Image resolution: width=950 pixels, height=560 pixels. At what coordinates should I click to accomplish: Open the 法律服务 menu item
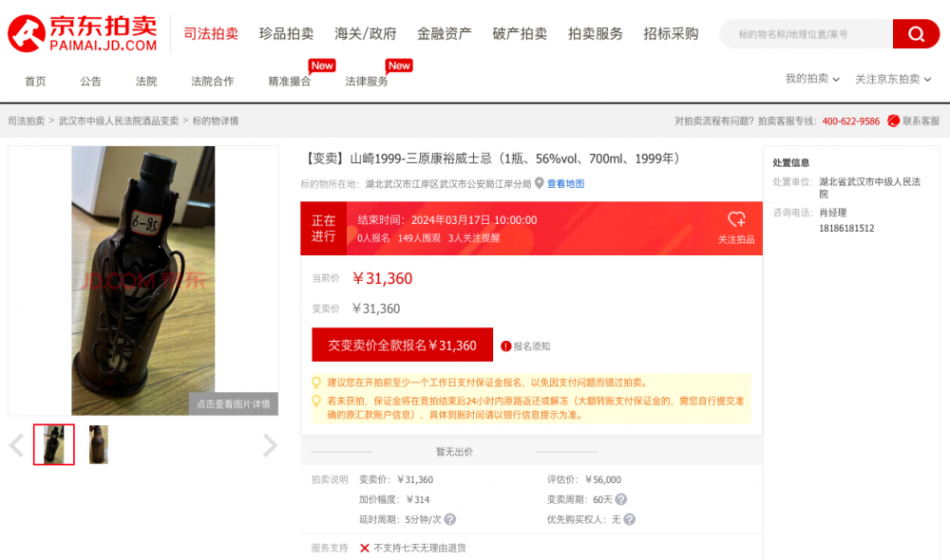pyautogui.click(x=367, y=81)
